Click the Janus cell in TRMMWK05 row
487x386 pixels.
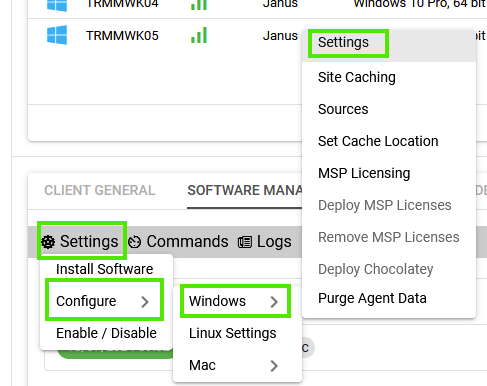click(x=280, y=36)
